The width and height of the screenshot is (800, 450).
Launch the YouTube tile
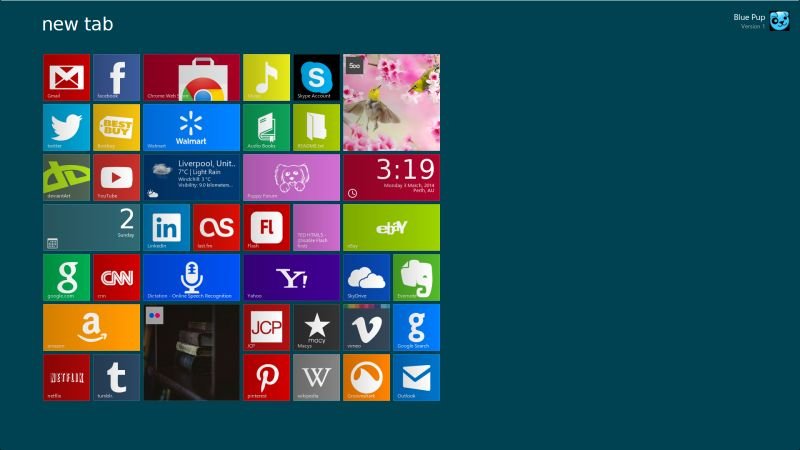click(x=116, y=178)
